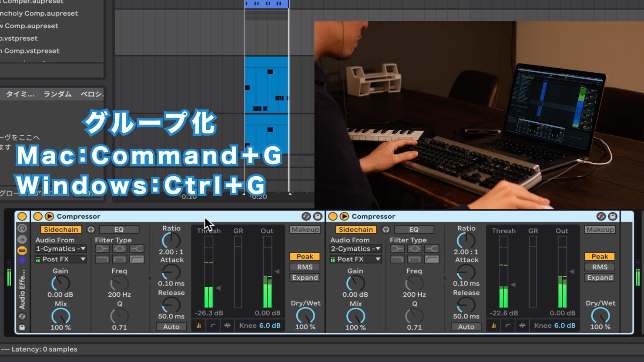Collapse the first Compressor's sidechain section
This screenshot has height=362, width=644.
pyautogui.click(x=49, y=216)
